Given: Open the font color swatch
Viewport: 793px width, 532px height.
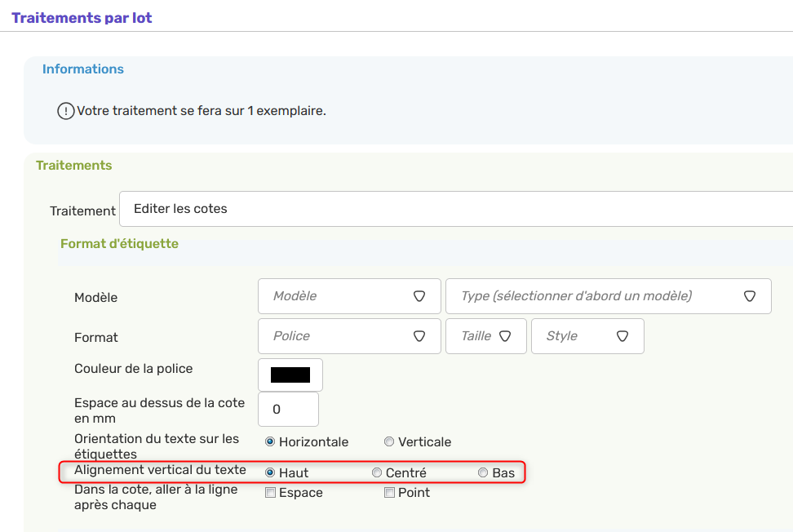Looking at the screenshot, I should tap(290, 374).
